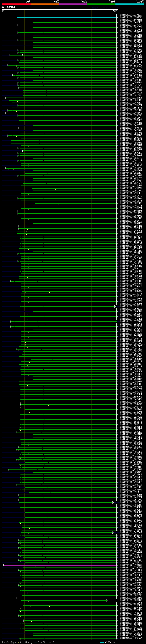Select hit label UniRef100_Q7FPQ5
Viewport: 146px width, 644px height.
(x=131, y=321)
